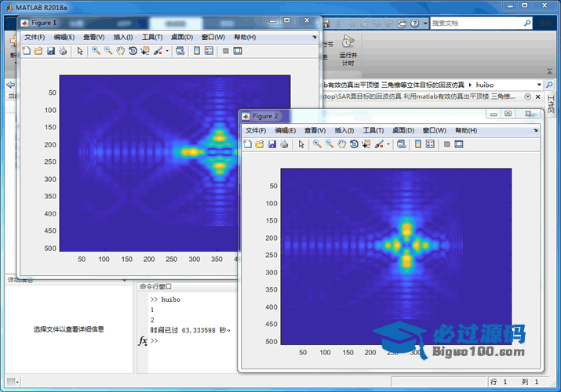Select Edit Plot arrow tool in Figure 1
561x392 pixels.
tap(80, 51)
